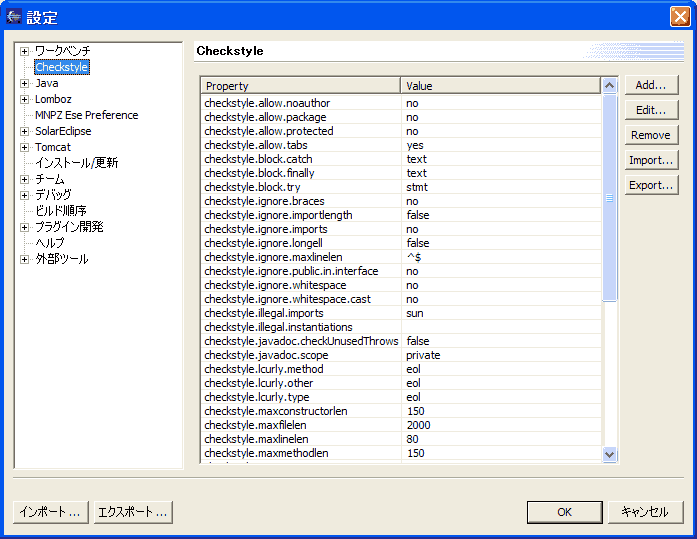Click the scrollbar down arrow
697x539 pixels.
(x=609, y=455)
